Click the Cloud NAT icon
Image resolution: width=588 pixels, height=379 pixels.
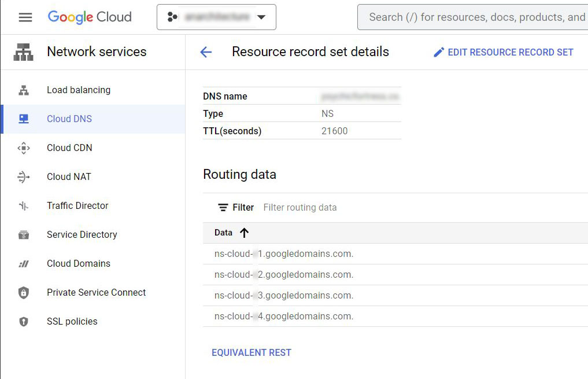tap(24, 176)
